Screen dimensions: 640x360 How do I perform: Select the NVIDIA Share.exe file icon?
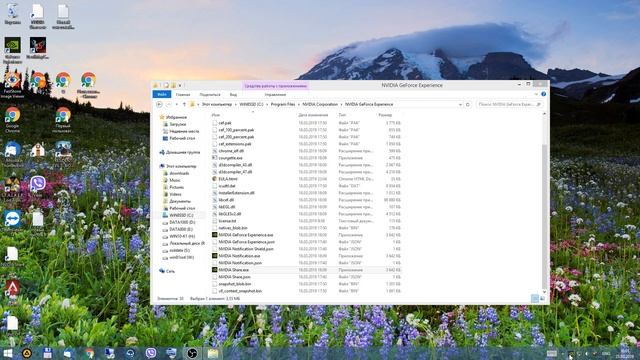[214, 270]
